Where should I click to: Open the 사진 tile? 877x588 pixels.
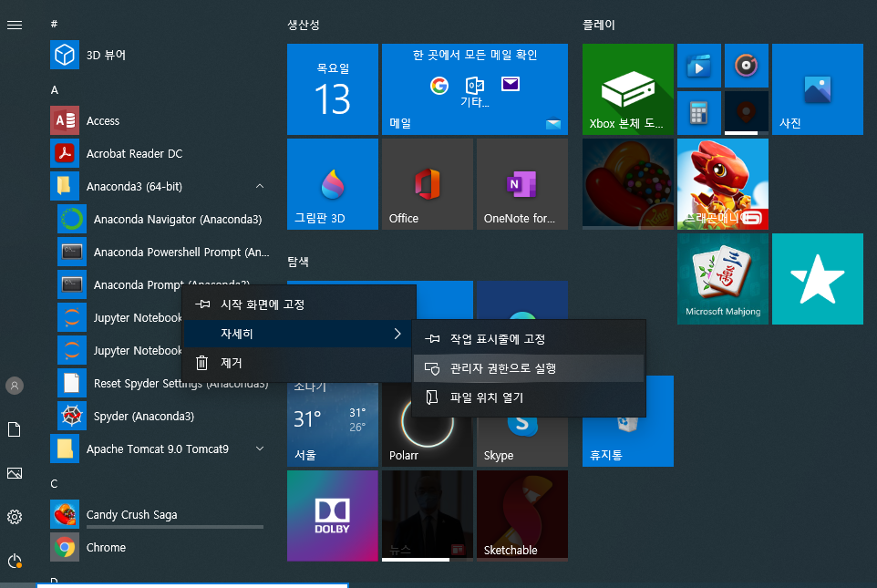817,89
